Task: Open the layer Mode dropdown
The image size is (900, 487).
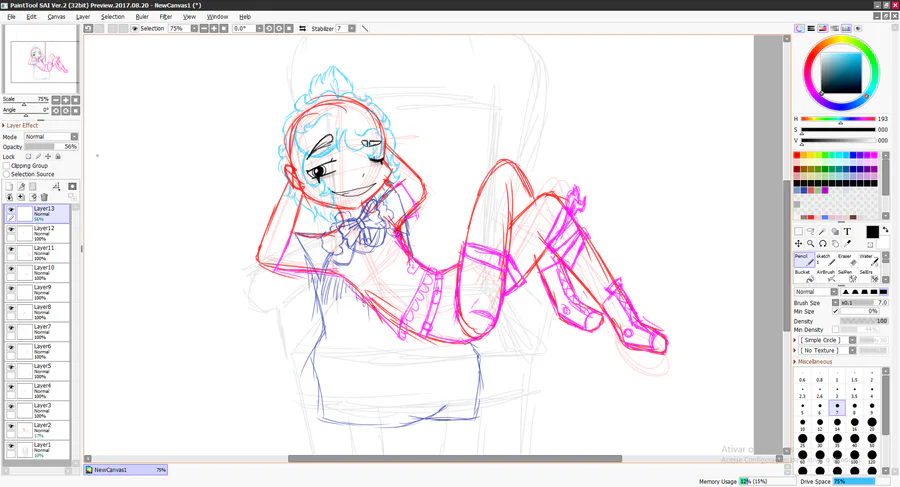Action: [51, 137]
